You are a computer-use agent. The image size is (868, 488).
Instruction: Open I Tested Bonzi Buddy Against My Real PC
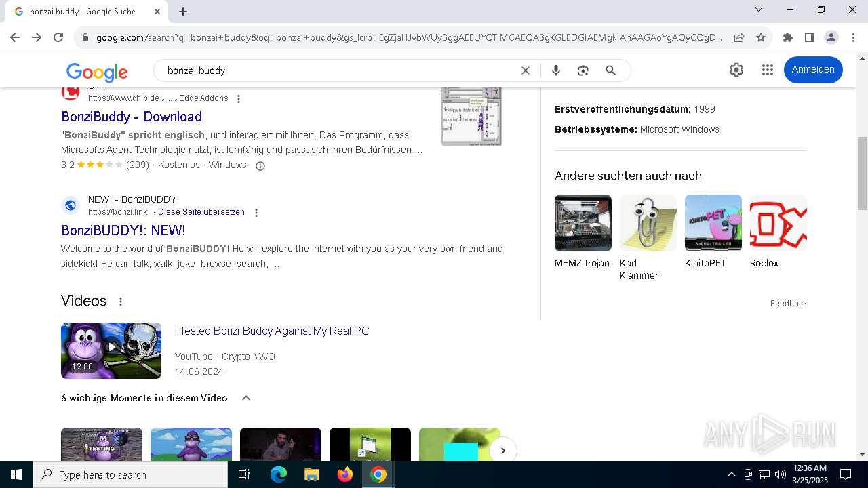[272, 331]
